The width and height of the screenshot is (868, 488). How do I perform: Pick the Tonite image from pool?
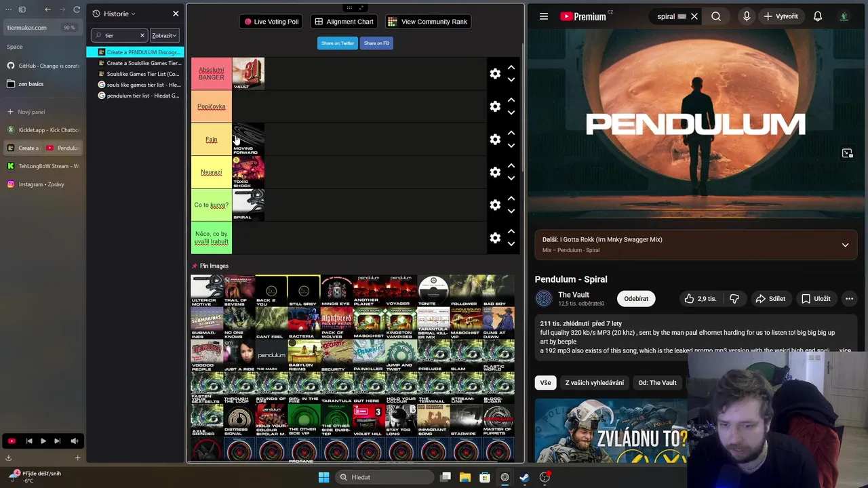433,291
